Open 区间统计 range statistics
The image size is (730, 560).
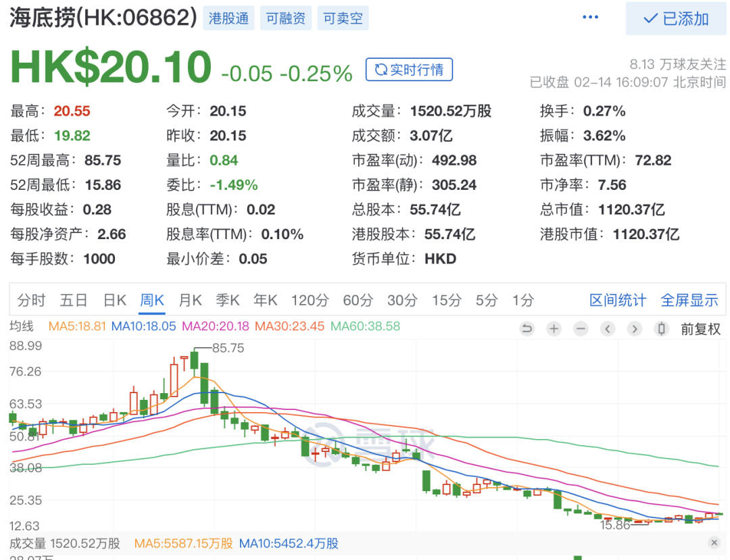(618, 301)
